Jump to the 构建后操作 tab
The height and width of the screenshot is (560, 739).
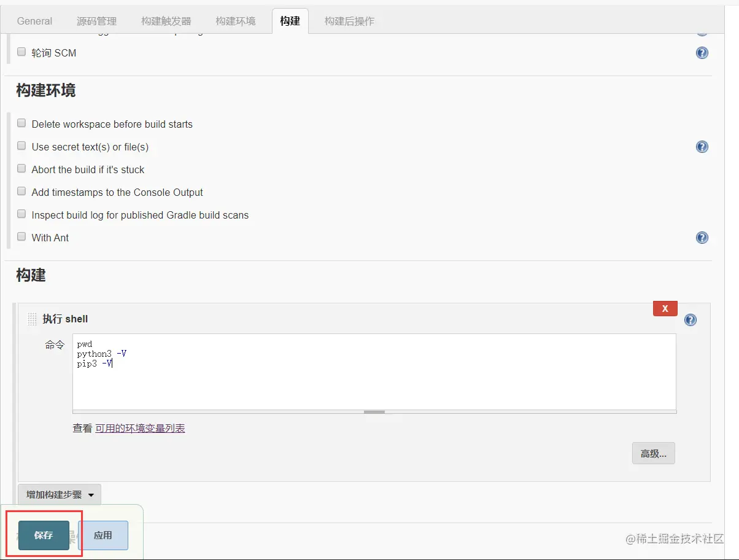(349, 21)
